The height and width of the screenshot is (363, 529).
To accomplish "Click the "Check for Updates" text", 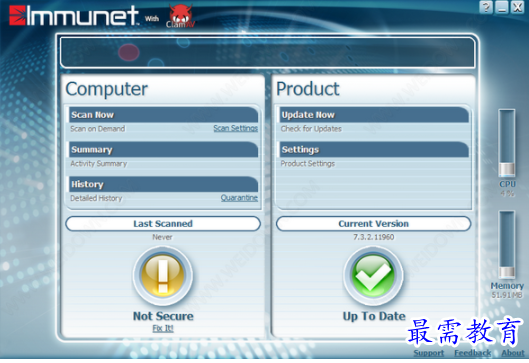I will 311,129.
